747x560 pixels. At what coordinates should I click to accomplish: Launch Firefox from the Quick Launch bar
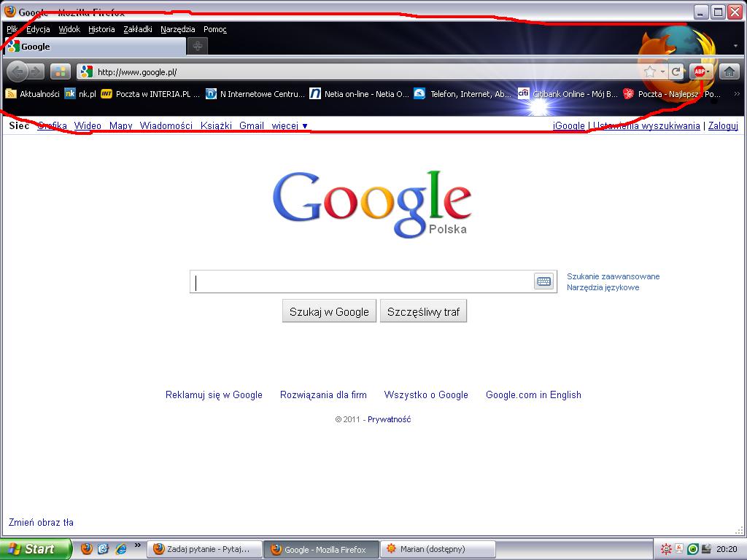(86, 548)
